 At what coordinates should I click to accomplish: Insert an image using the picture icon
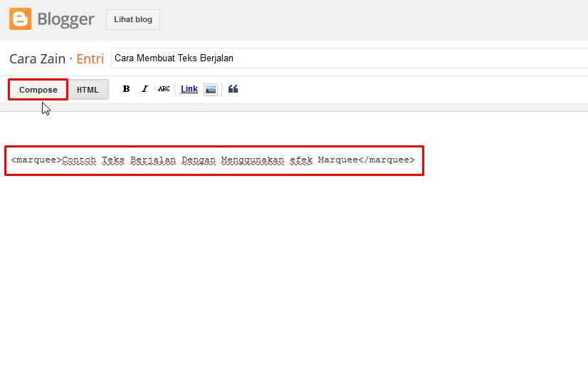(211, 90)
